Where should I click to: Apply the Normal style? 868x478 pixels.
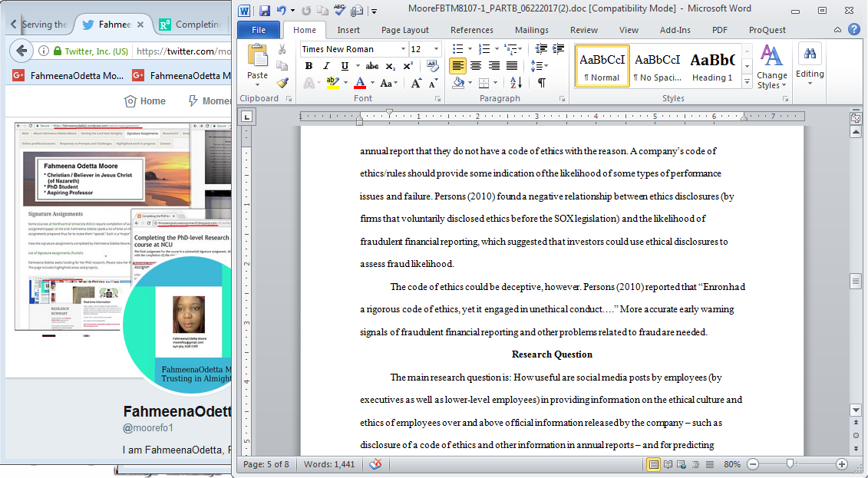pos(602,66)
